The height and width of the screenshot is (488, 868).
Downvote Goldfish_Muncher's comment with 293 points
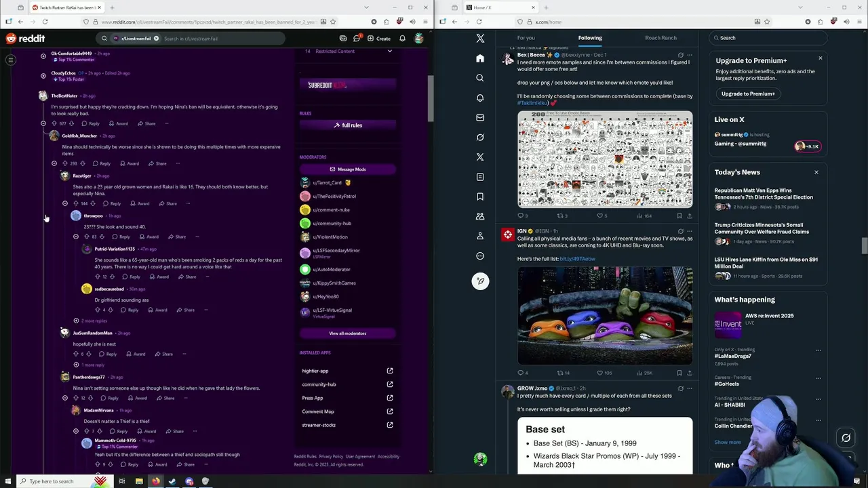83,163
